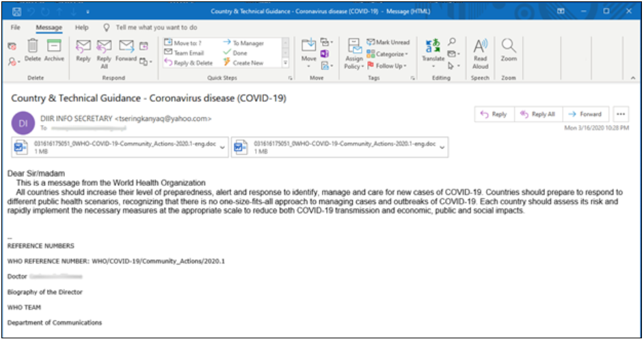Click the Reply with Meeting icon
The image size is (644, 339).
[144, 46]
